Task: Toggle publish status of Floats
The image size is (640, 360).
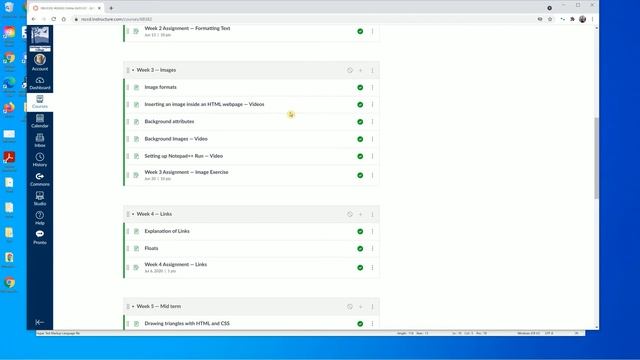Action: [x=360, y=249]
